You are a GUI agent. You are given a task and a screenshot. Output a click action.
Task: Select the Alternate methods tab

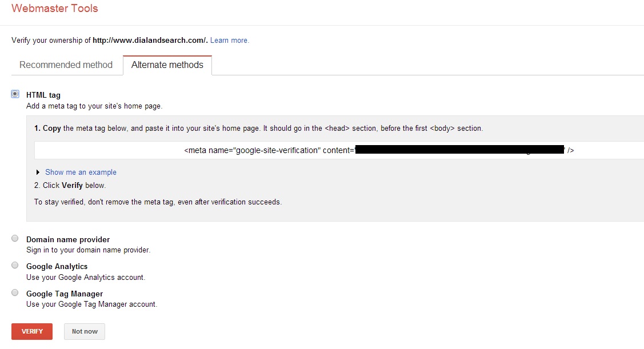click(167, 65)
